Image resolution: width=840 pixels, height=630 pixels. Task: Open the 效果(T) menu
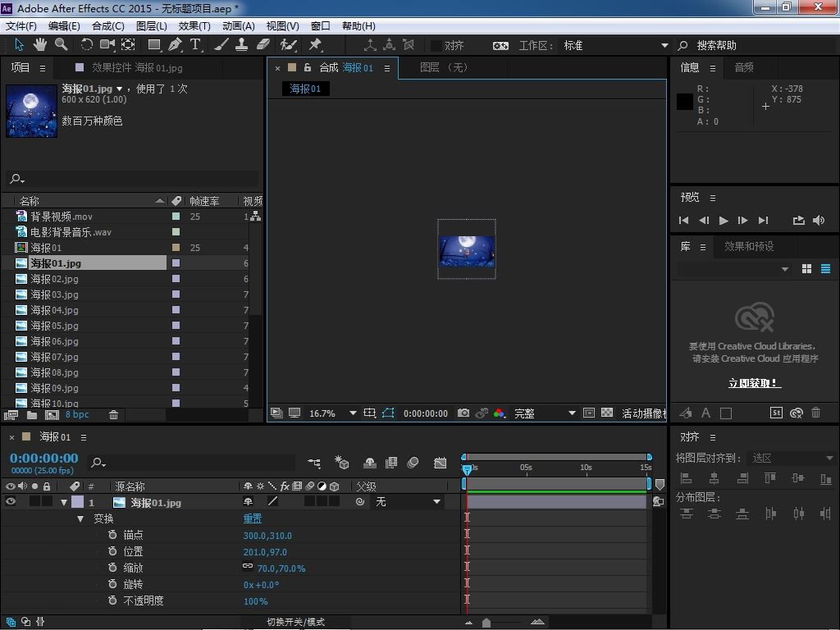(x=194, y=25)
